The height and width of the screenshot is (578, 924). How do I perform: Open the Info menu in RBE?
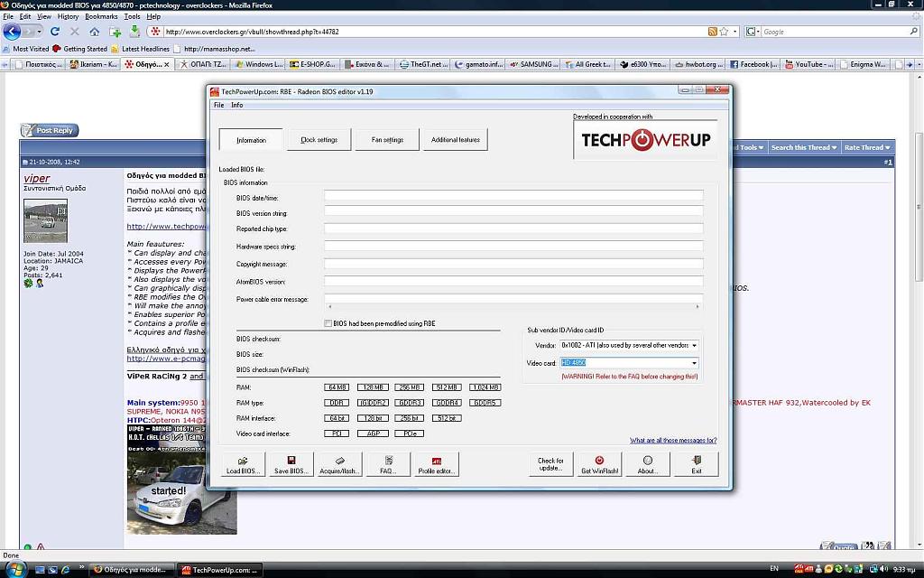[237, 105]
